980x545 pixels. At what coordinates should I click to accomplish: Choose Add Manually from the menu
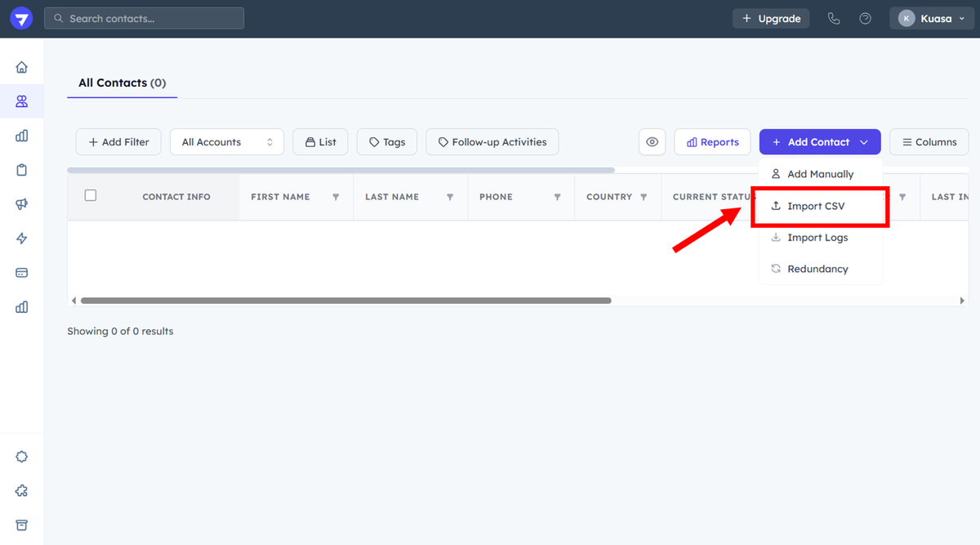click(x=820, y=174)
